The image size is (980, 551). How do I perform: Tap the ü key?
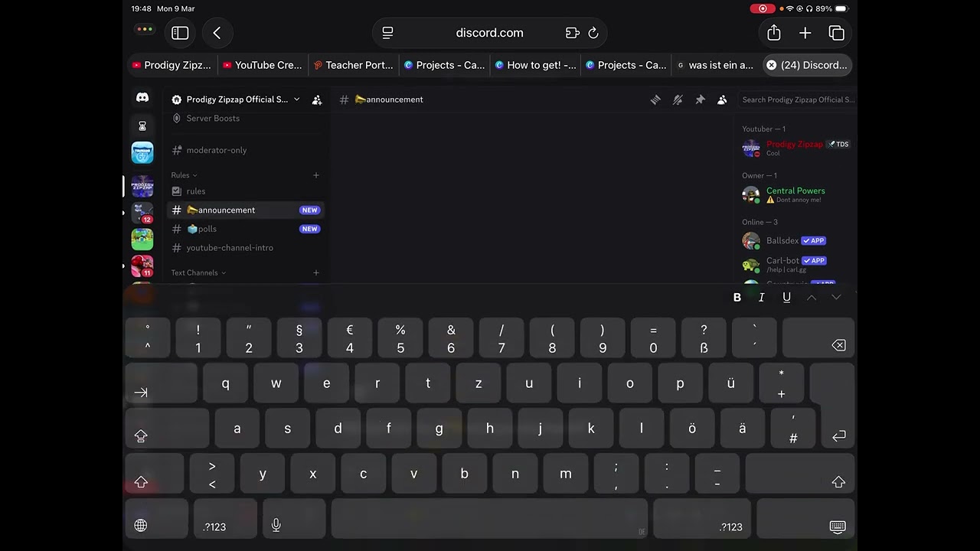[x=730, y=383]
